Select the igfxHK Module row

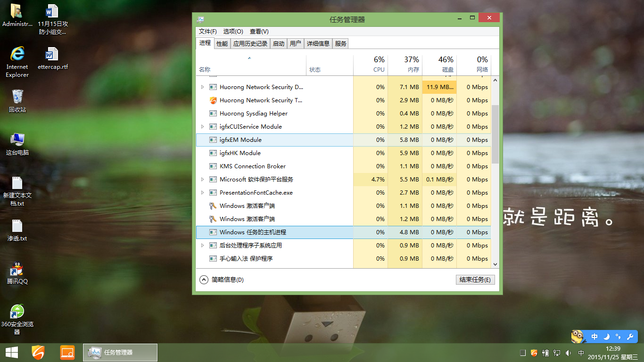(343, 153)
